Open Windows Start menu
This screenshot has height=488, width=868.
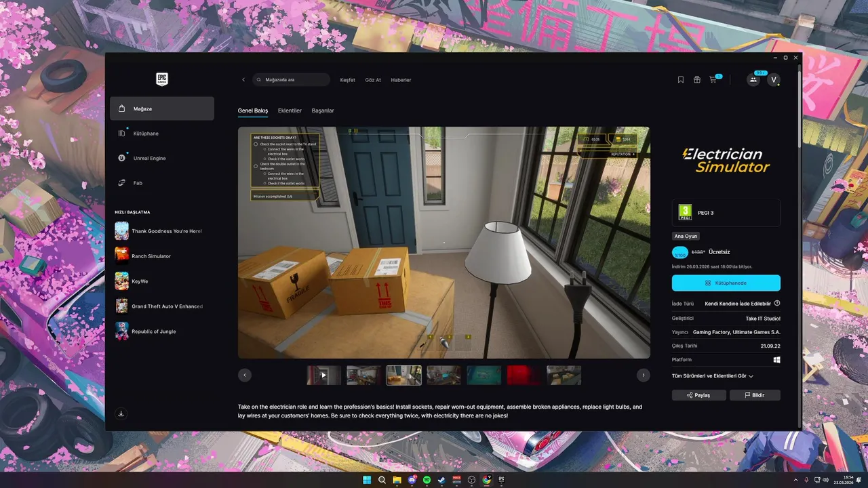367,480
